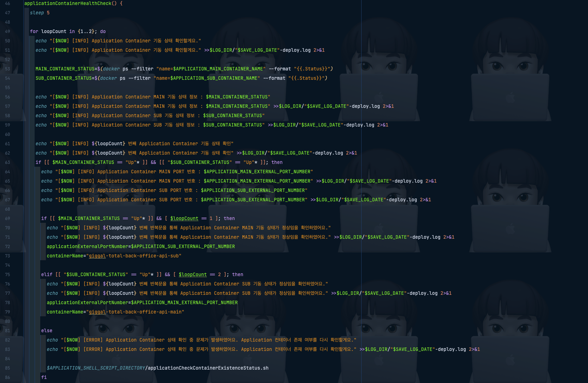Image resolution: width=588 pixels, height=383 pixels.
Task: Click [ERROR] tag on line 82
Action: pos(93,340)
